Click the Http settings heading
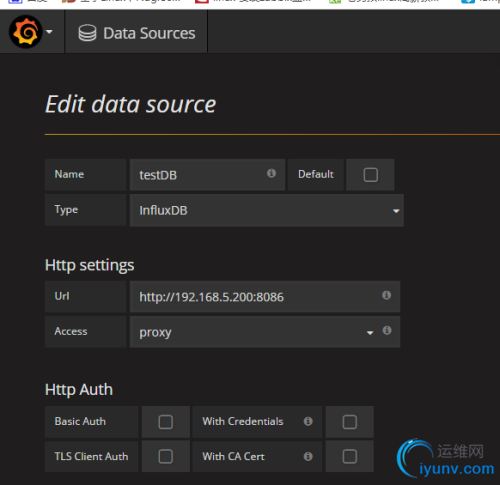Screen dimensions: 500x485 pyautogui.click(x=90, y=266)
